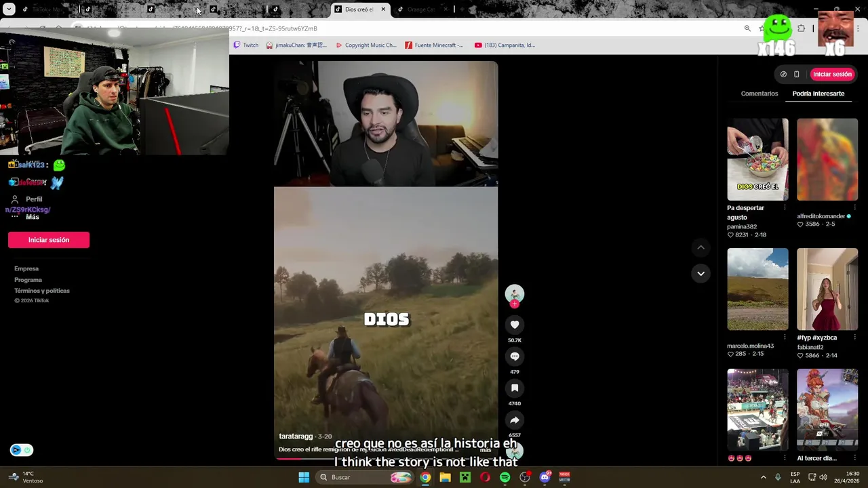Open the Al tercer día video thumbnail
The width and height of the screenshot is (868, 488).
pos(827,409)
